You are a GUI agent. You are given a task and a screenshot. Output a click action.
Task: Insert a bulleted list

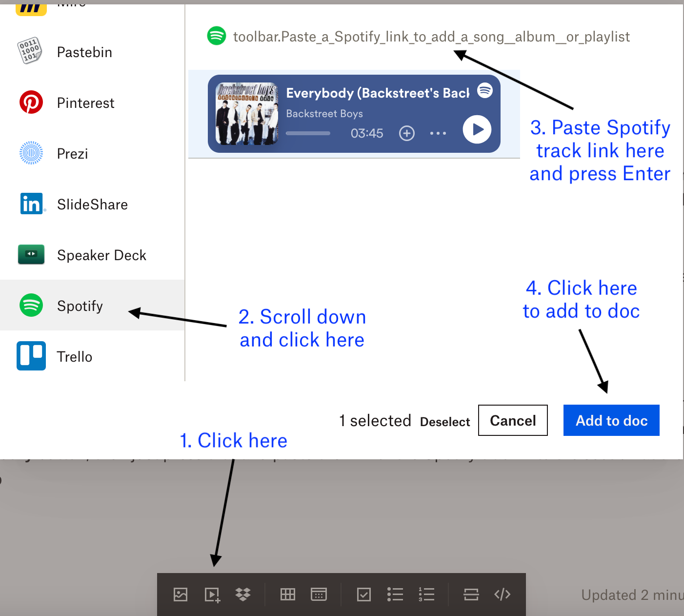[x=395, y=595]
